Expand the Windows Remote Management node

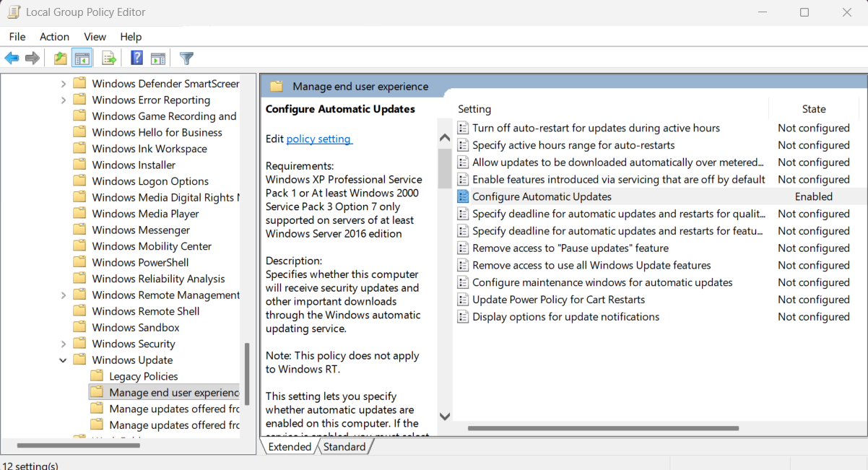[63, 295]
